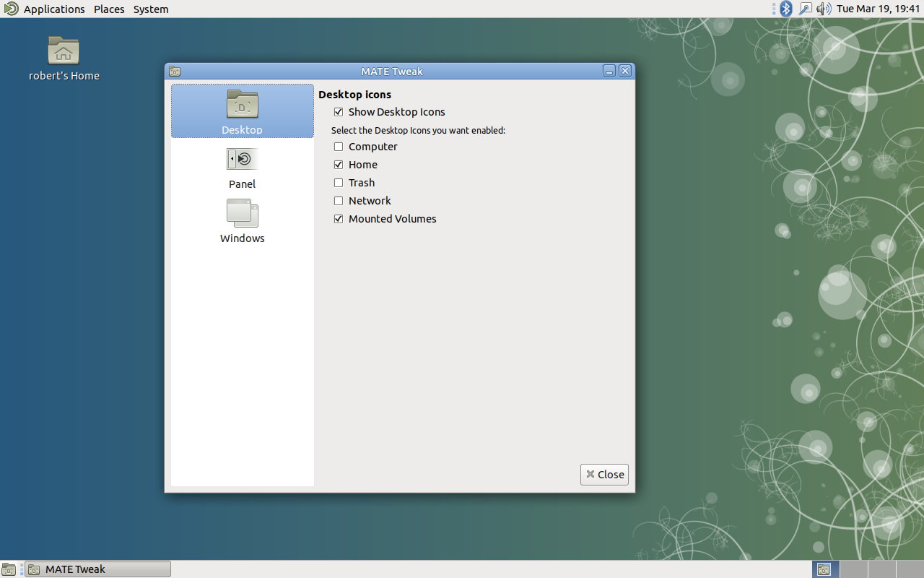Click the top panel tray grip handle

[774, 9]
